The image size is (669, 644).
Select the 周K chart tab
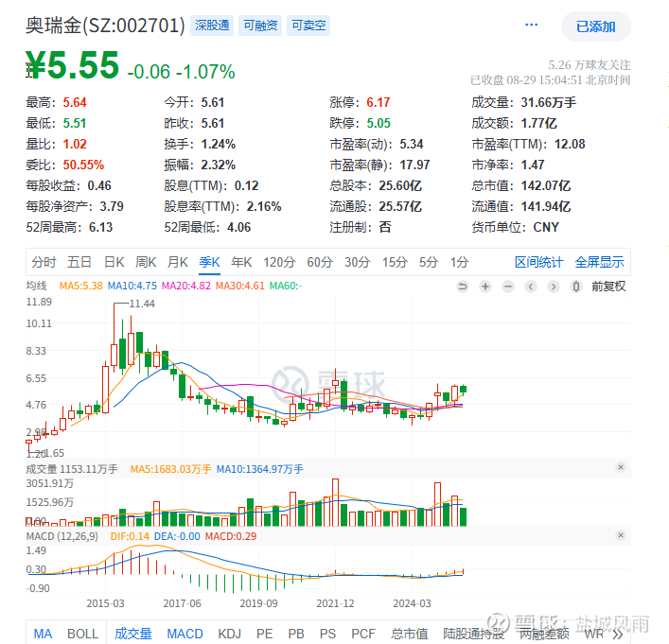(146, 262)
